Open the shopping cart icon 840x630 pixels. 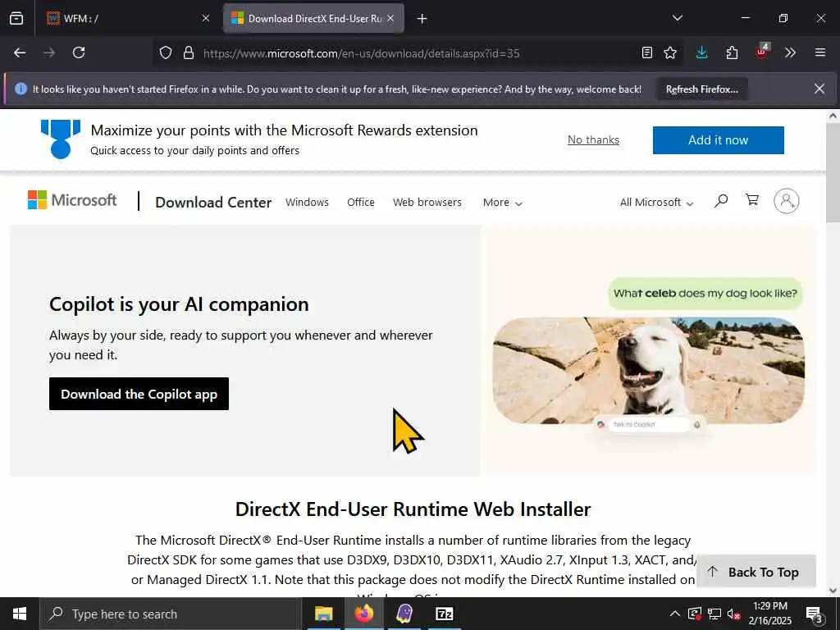(x=752, y=200)
